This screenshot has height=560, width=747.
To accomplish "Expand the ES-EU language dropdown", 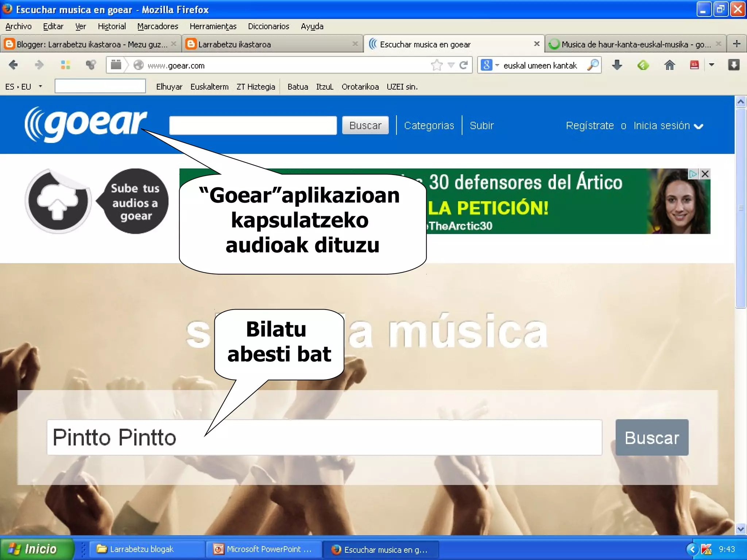I will tap(40, 86).
